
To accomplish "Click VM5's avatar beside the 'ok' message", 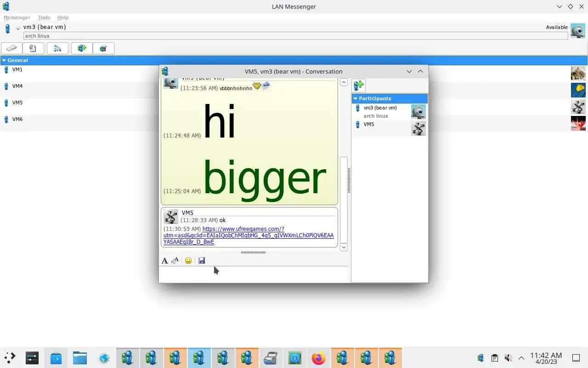I will click(171, 217).
